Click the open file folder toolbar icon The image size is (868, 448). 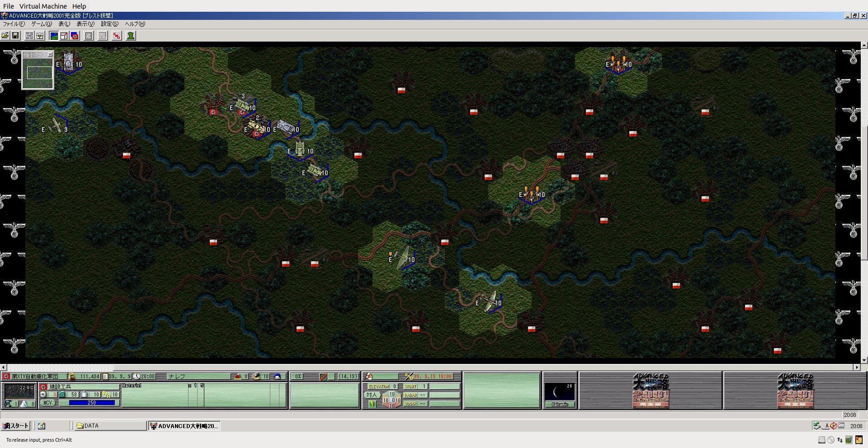(5, 36)
